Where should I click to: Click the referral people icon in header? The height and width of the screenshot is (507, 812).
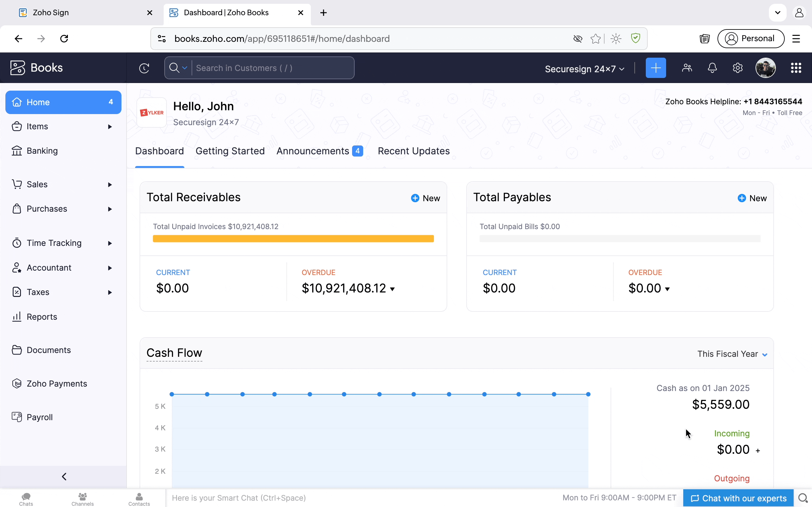(x=687, y=68)
